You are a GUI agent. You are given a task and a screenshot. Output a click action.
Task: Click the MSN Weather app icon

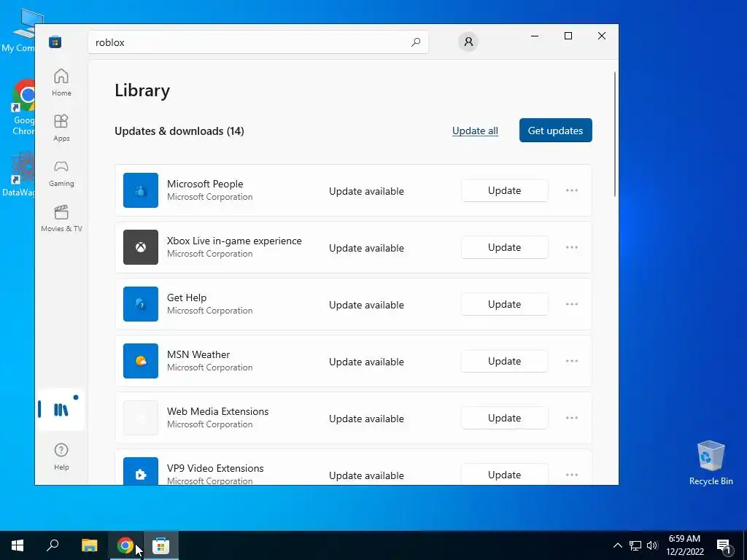tap(141, 361)
